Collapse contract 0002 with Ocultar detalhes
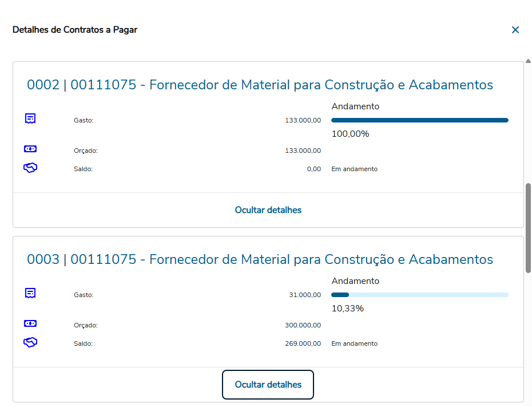Screen dimensions: 532x407 point(268,210)
